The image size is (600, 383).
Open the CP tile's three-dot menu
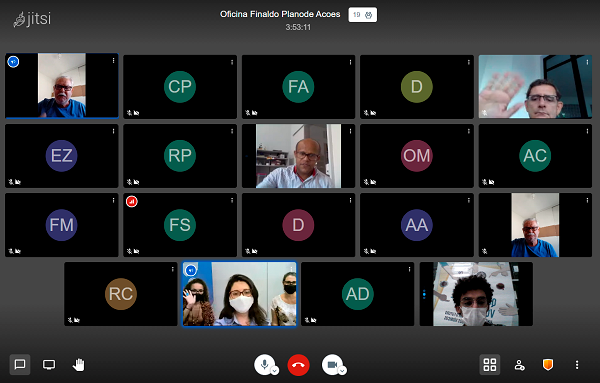click(x=232, y=62)
